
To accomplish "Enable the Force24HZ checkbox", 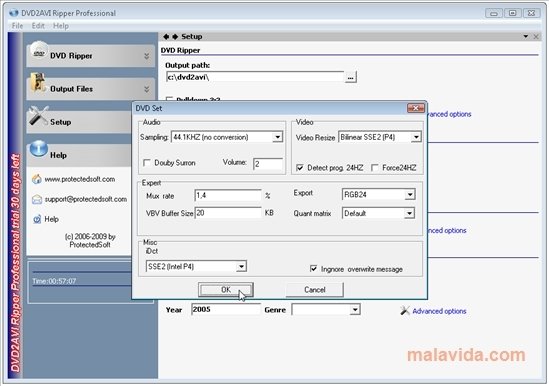I will (x=375, y=168).
